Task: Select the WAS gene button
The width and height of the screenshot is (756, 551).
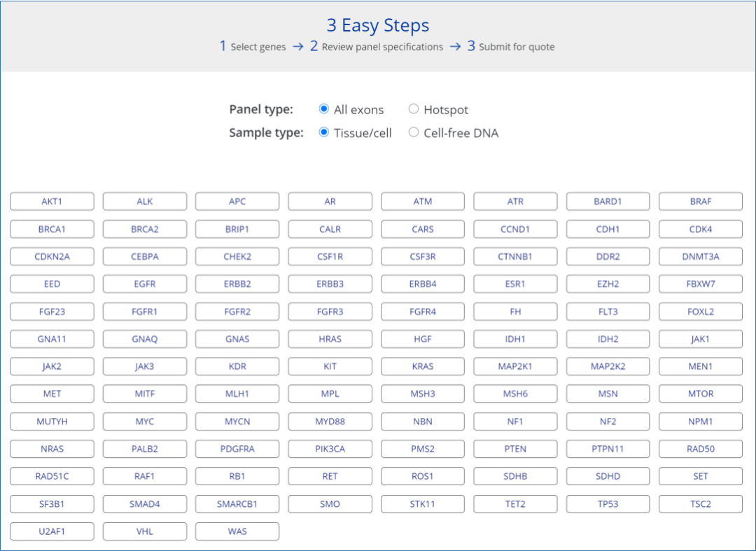Action: [237, 531]
